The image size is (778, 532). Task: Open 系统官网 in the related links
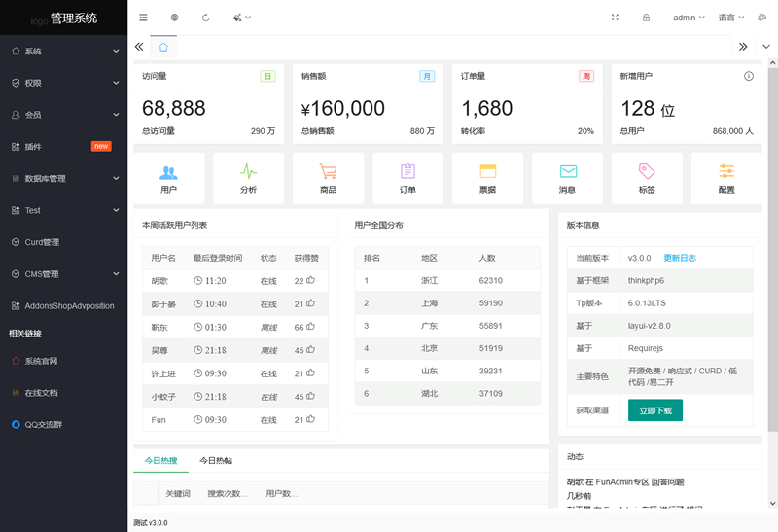click(41, 361)
